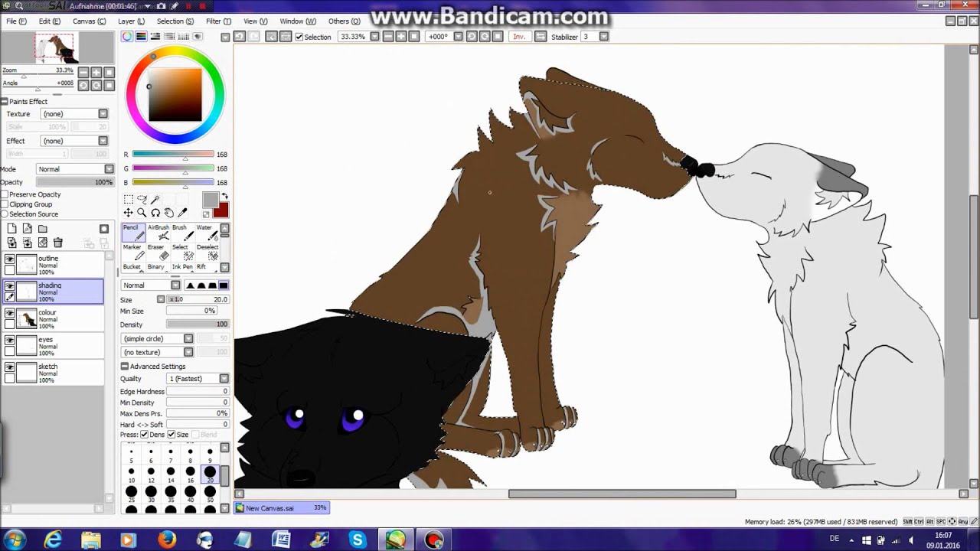
Task: Open the Filter menu
Action: (x=218, y=21)
